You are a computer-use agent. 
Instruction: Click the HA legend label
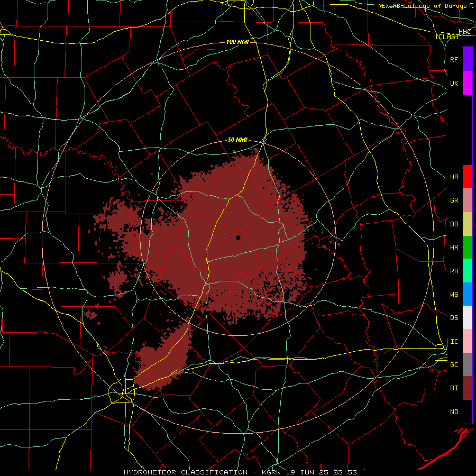[x=454, y=177]
